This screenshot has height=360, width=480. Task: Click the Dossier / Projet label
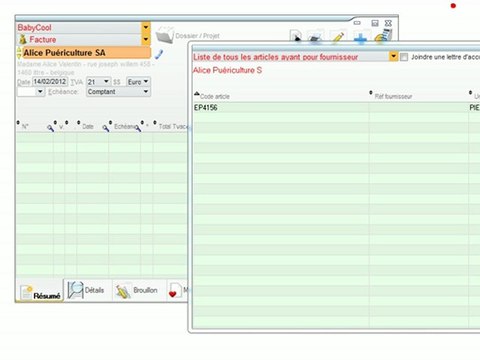point(197,36)
